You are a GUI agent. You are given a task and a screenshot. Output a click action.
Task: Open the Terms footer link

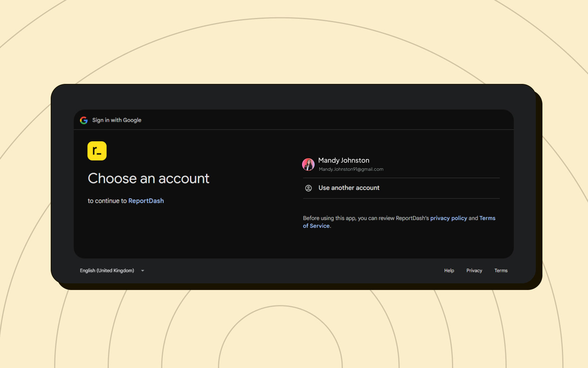click(x=501, y=270)
